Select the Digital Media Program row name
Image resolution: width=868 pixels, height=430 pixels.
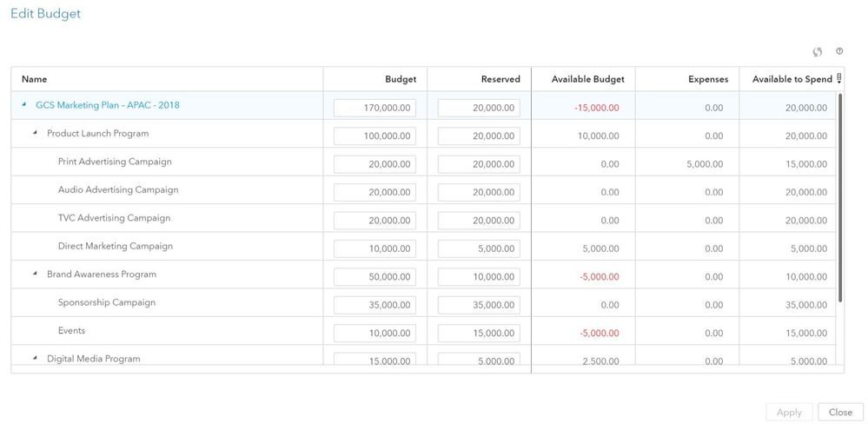click(x=94, y=359)
